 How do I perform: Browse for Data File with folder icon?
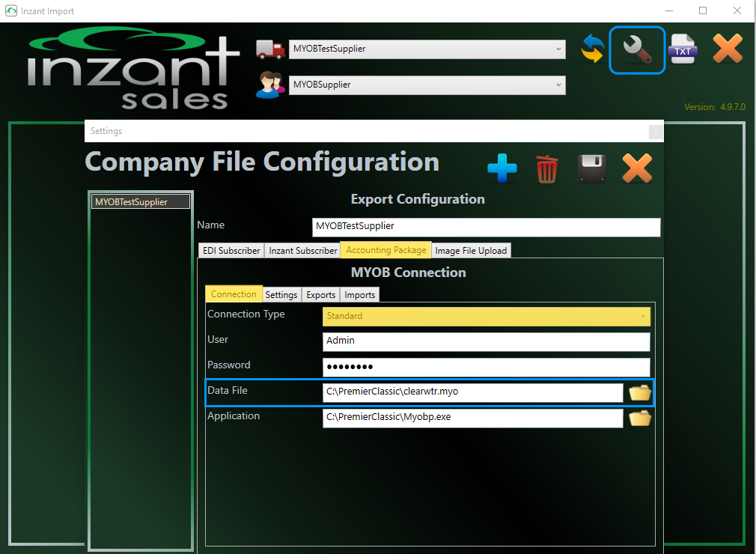tap(640, 393)
